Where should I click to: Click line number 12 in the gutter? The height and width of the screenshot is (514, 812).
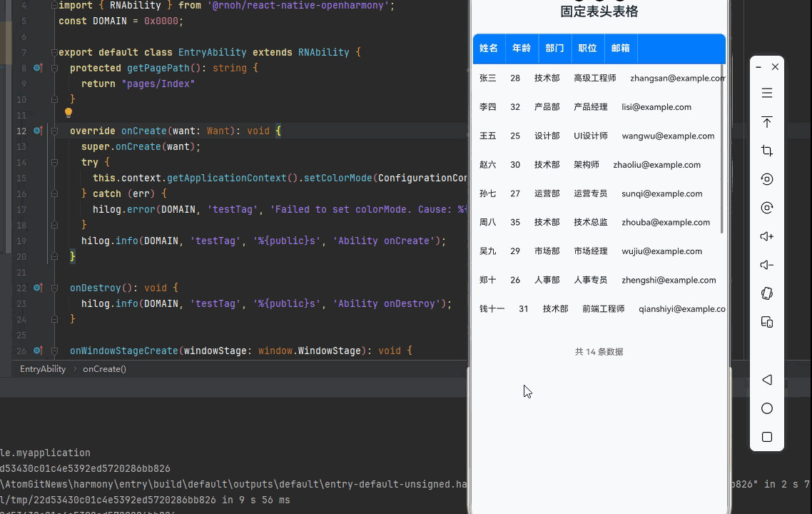pos(21,131)
